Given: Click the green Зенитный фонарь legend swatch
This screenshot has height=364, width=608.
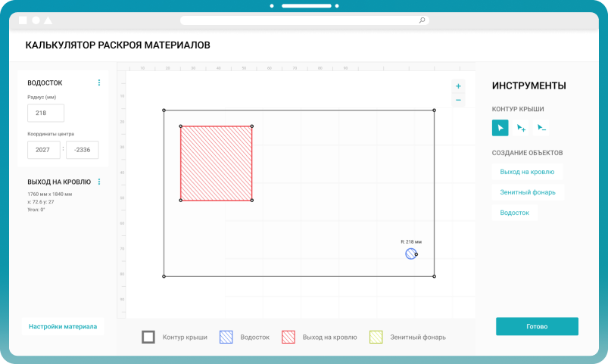Looking at the screenshot, I should (376, 337).
